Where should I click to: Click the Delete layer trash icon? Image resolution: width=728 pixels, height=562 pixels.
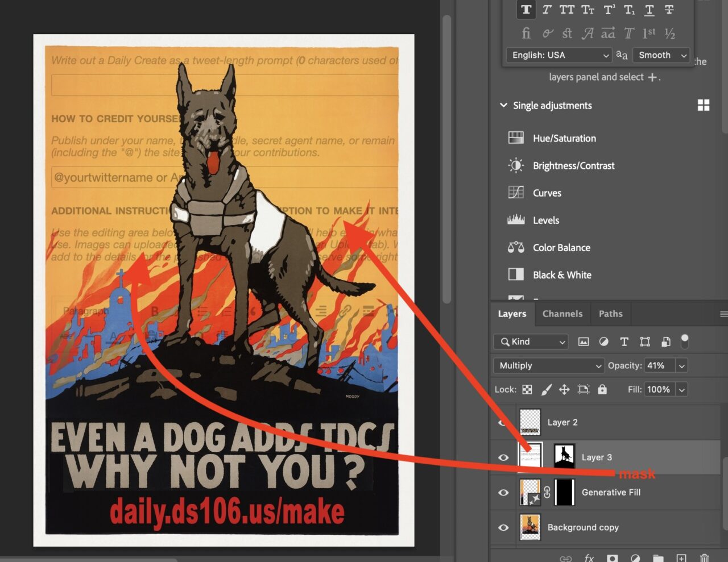704,557
